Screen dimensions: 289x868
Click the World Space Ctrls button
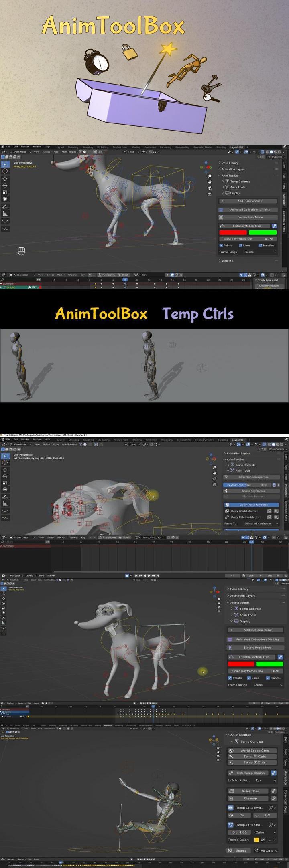pos(252,751)
